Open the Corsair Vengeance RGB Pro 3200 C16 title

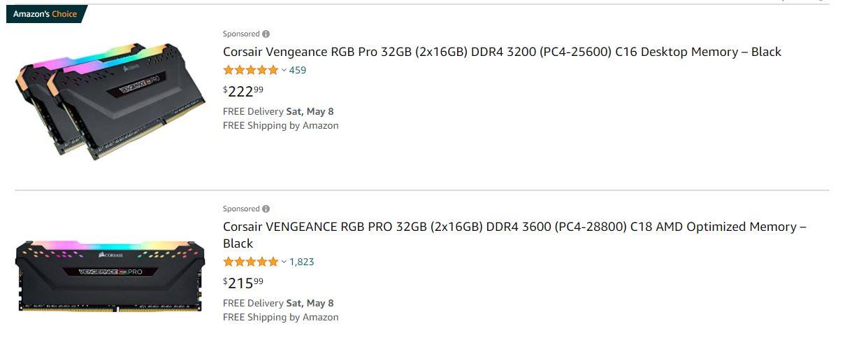[x=502, y=52]
